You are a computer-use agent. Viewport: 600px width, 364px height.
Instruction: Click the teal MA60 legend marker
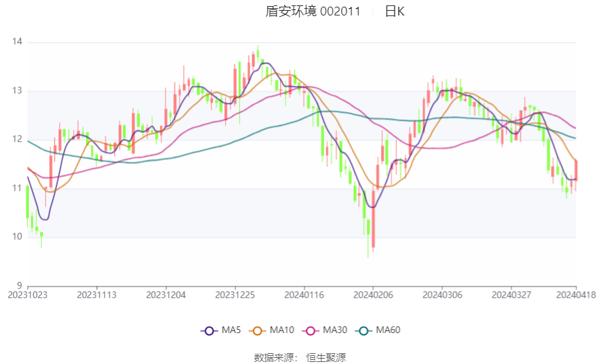(x=365, y=330)
